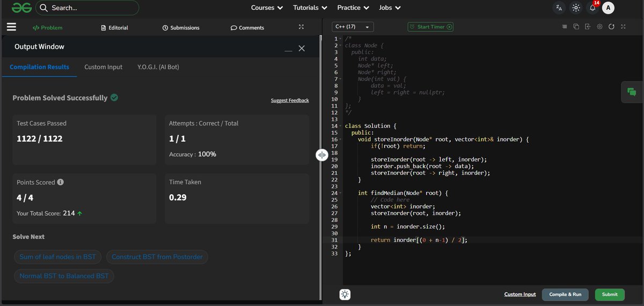Collapse the code fold at line 1

pyautogui.click(x=341, y=39)
